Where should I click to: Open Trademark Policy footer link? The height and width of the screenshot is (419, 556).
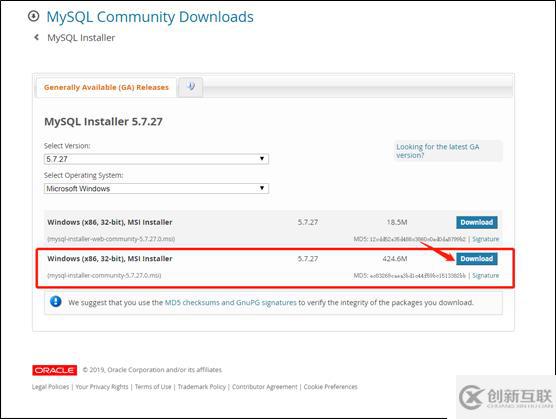(202, 387)
